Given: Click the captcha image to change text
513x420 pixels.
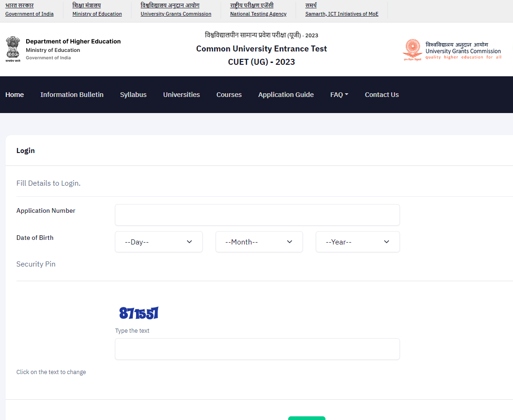Looking at the screenshot, I should [x=139, y=313].
